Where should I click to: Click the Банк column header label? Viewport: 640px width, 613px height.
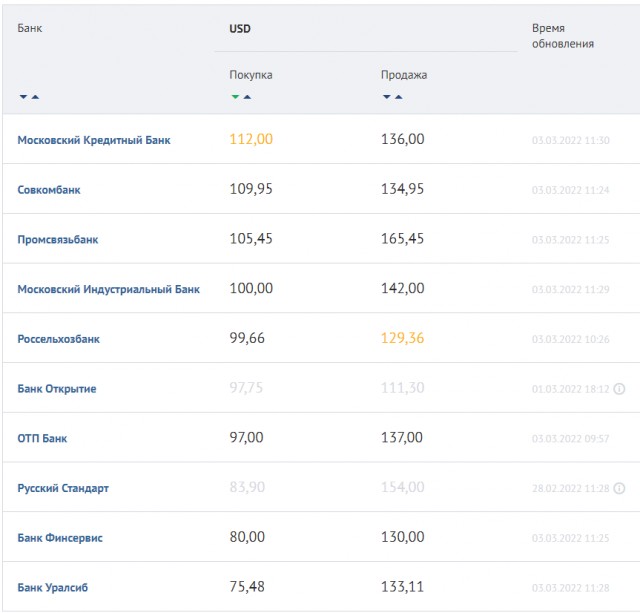(x=30, y=28)
